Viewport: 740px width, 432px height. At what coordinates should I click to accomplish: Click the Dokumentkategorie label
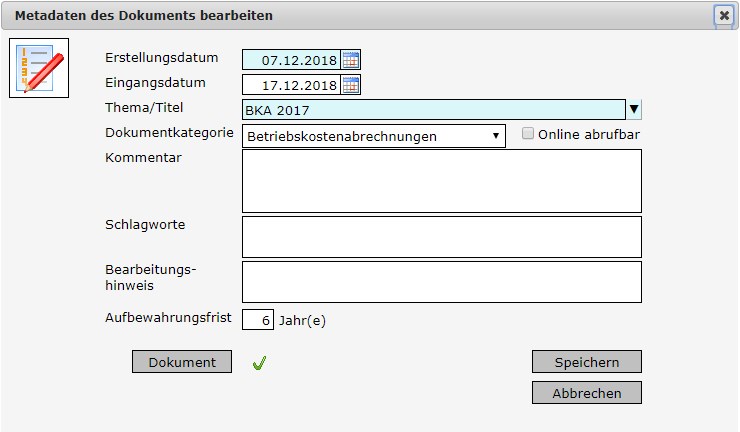pos(169,133)
